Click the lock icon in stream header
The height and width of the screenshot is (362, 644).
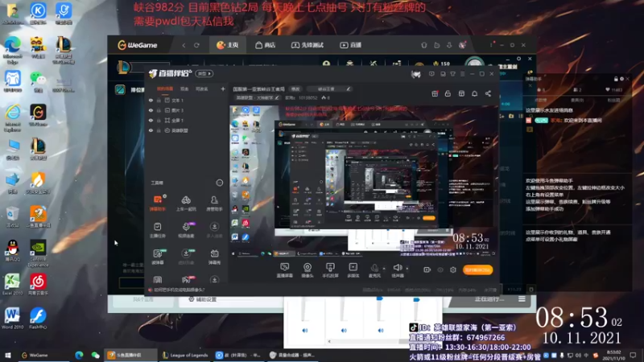[x=448, y=94]
